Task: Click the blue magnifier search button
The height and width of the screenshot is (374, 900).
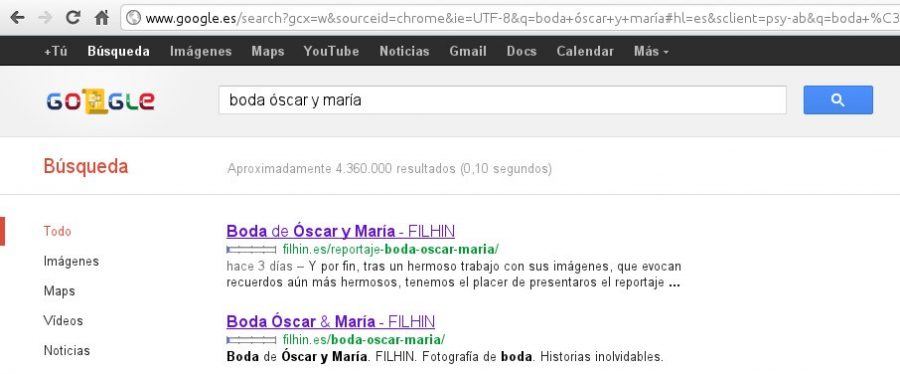Action: coord(838,100)
